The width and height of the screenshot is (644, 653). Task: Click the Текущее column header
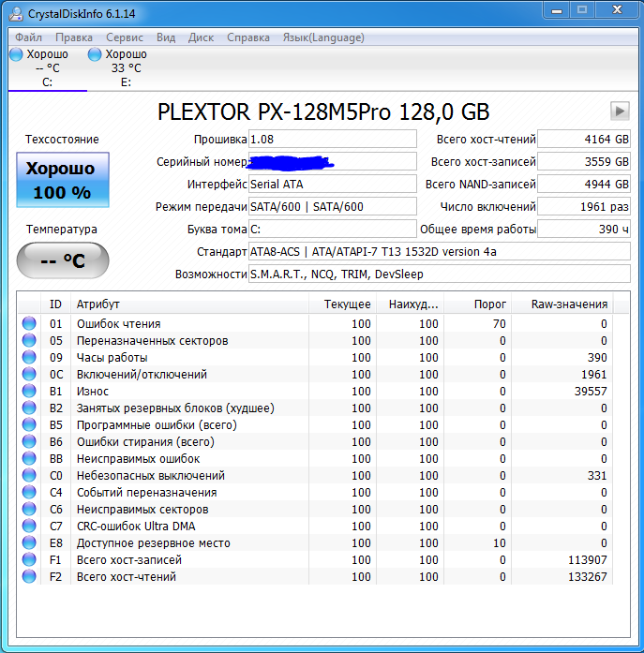point(342,304)
